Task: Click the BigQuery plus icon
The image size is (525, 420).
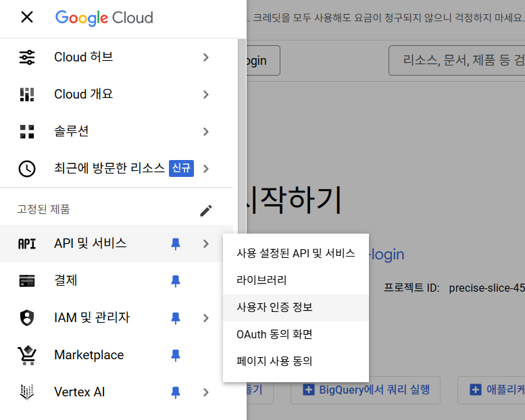Action: [x=308, y=390]
